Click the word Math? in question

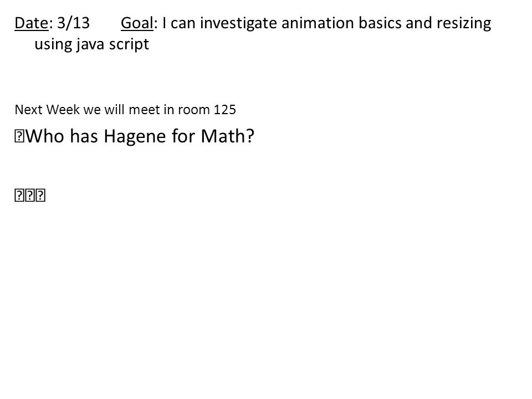coord(227,136)
